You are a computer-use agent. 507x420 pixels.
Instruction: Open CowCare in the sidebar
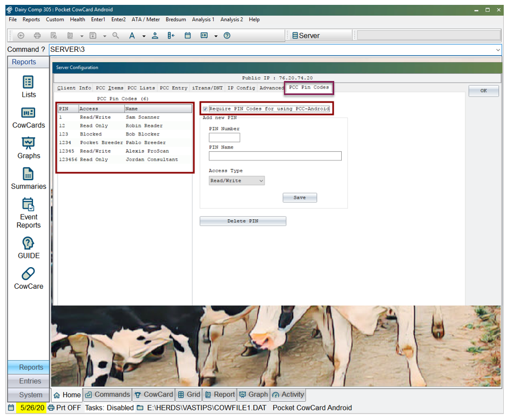coord(29,279)
